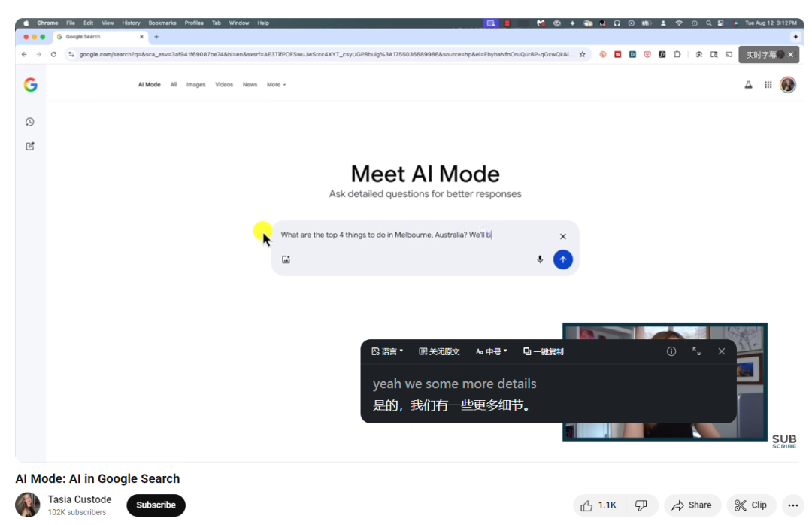Expand the caption overlay with the arrows icon

[696, 351]
